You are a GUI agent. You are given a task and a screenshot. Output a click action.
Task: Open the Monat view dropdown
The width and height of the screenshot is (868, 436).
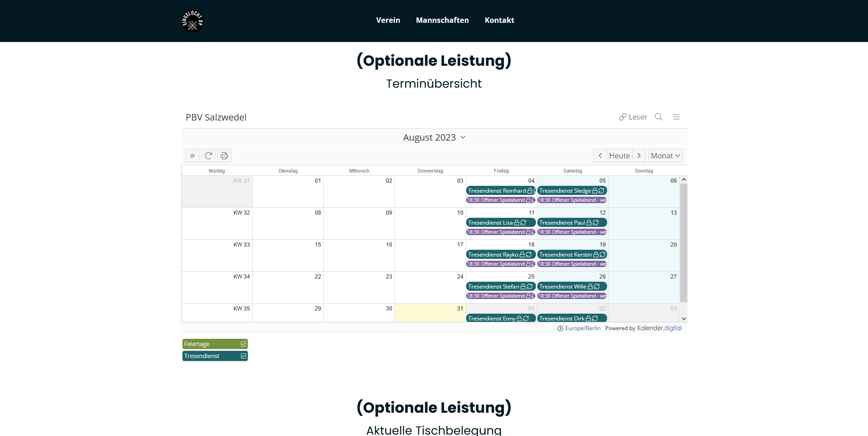pos(665,156)
